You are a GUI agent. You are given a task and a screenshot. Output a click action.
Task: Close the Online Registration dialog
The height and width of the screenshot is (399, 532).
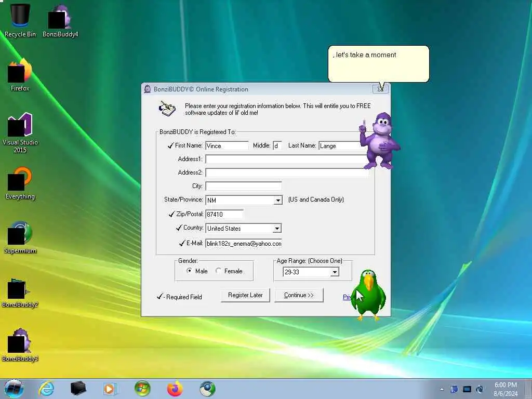coord(380,89)
